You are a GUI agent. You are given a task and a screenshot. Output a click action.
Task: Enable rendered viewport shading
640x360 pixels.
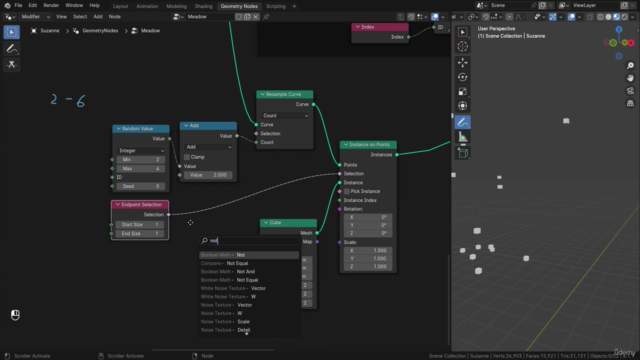coord(624,17)
